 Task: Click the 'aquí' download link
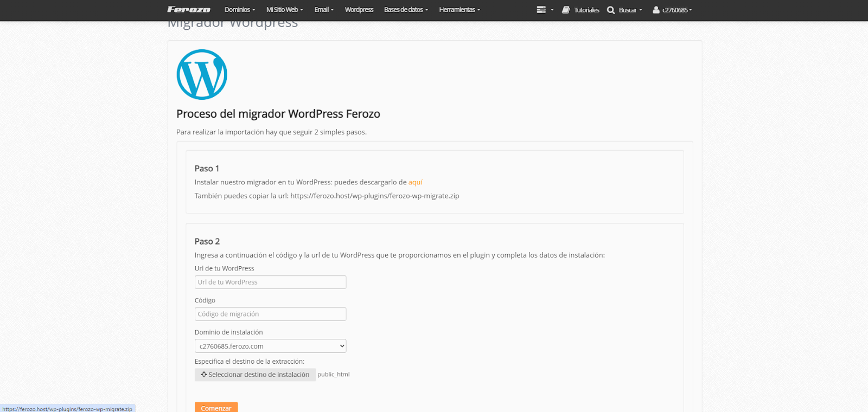coord(415,182)
